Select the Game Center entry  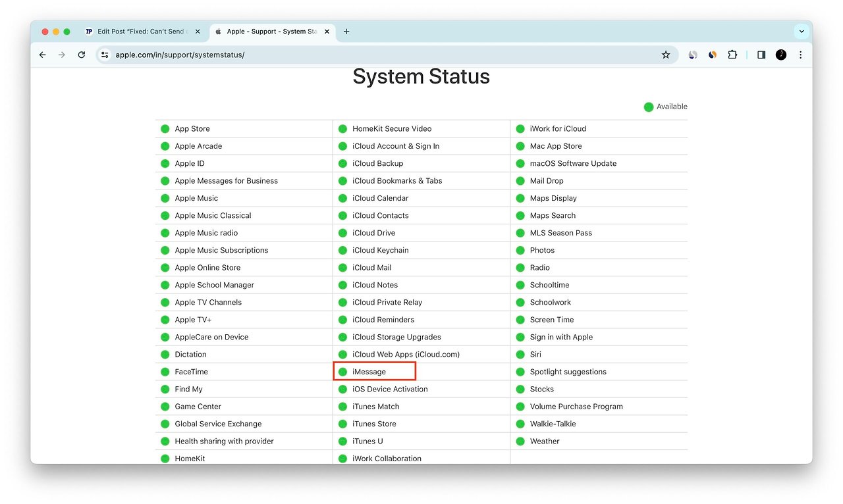(244, 407)
